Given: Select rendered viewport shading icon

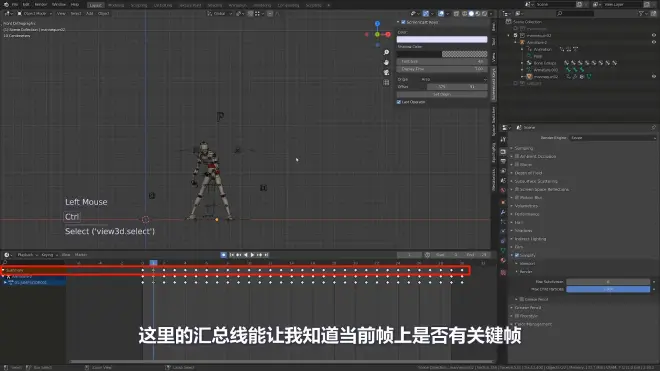Looking at the screenshot, I should pos(485,13).
